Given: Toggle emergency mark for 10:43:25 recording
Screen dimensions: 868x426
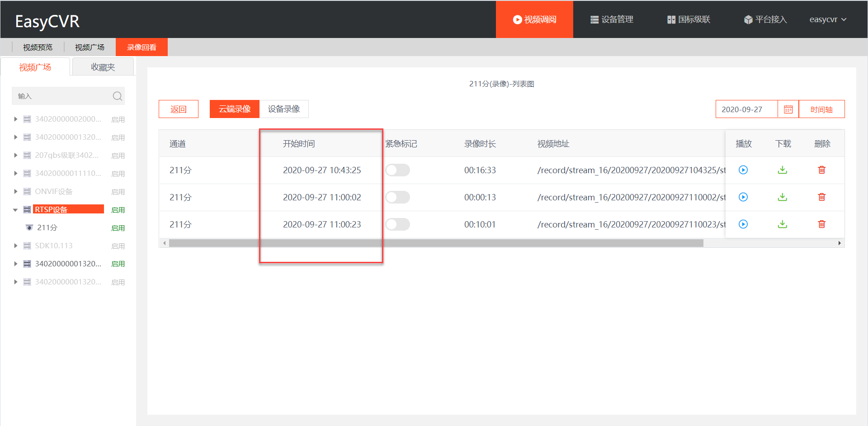Looking at the screenshot, I should click(397, 170).
